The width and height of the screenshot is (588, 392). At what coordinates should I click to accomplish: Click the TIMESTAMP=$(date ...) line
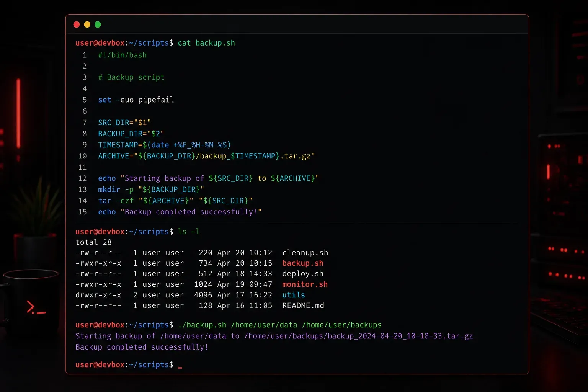(x=165, y=145)
